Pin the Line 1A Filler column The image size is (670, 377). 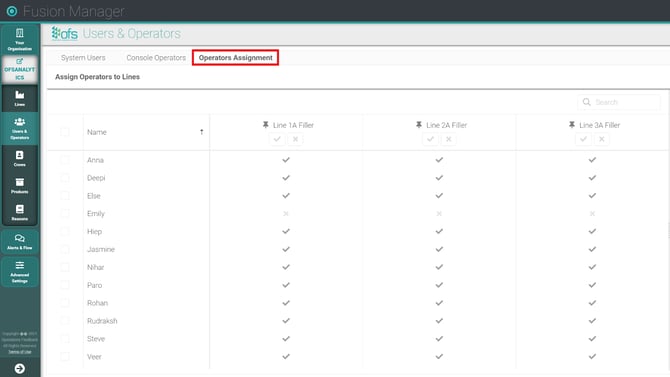click(x=265, y=125)
